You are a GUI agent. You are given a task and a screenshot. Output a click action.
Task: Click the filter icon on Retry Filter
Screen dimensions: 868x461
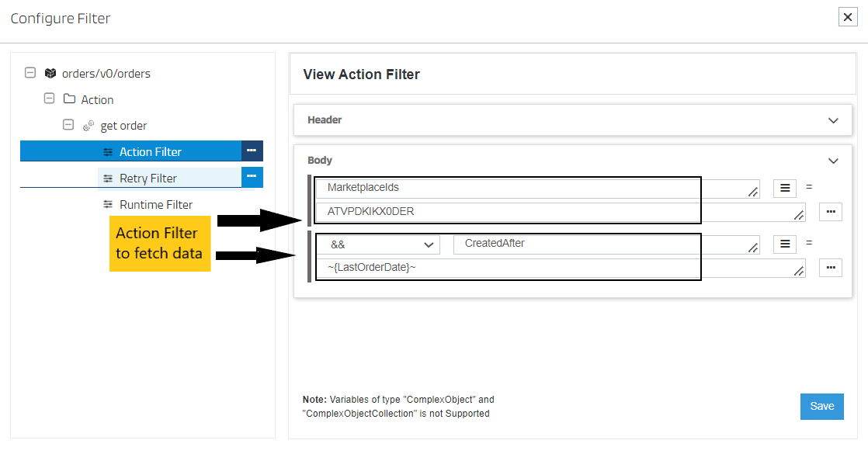point(109,177)
